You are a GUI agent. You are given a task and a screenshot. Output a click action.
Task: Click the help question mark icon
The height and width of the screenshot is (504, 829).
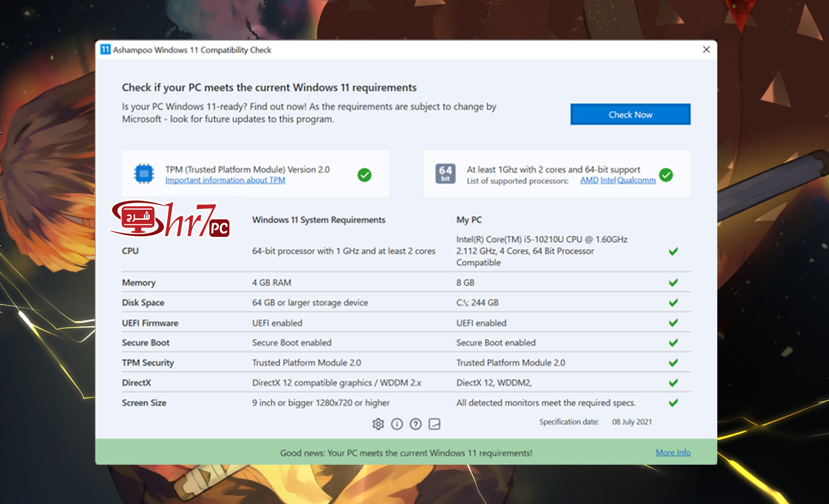click(x=415, y=424)
